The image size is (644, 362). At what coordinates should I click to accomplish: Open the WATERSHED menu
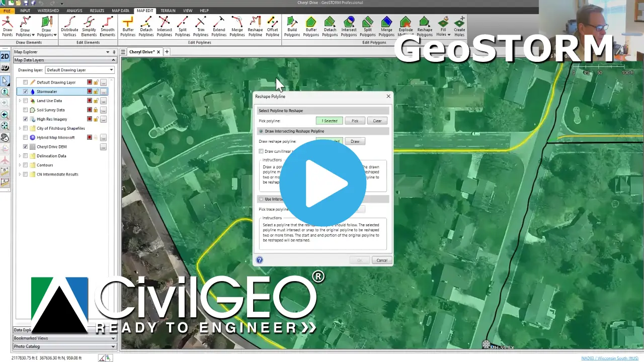48,10
